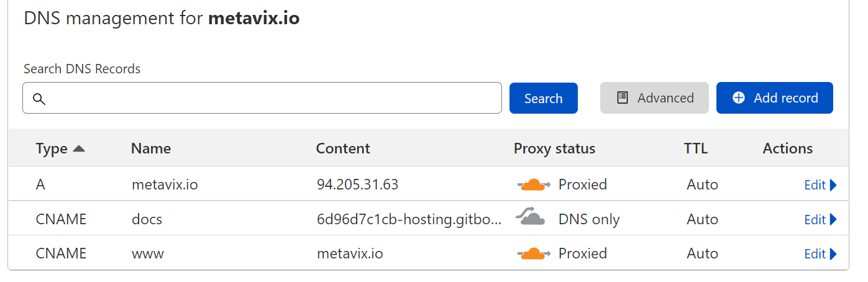This screenshot has width=868, height=282.
Task: Click the magnifier icon in search field
Action: point(39,99)
